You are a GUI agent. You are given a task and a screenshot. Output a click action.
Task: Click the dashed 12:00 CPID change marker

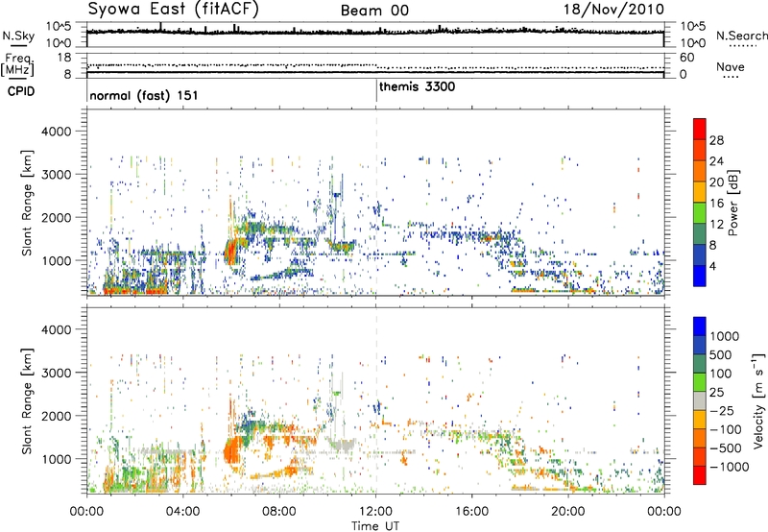[376, 202]
